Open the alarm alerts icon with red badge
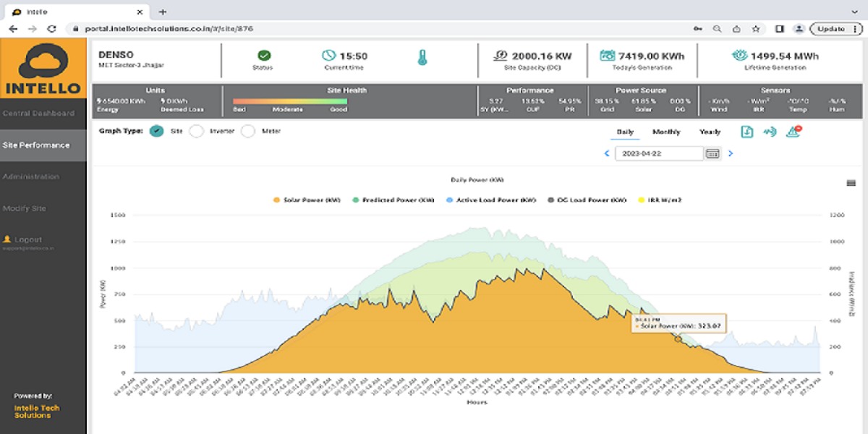Screen dimensions: 868x434 (x=793, y=132)
